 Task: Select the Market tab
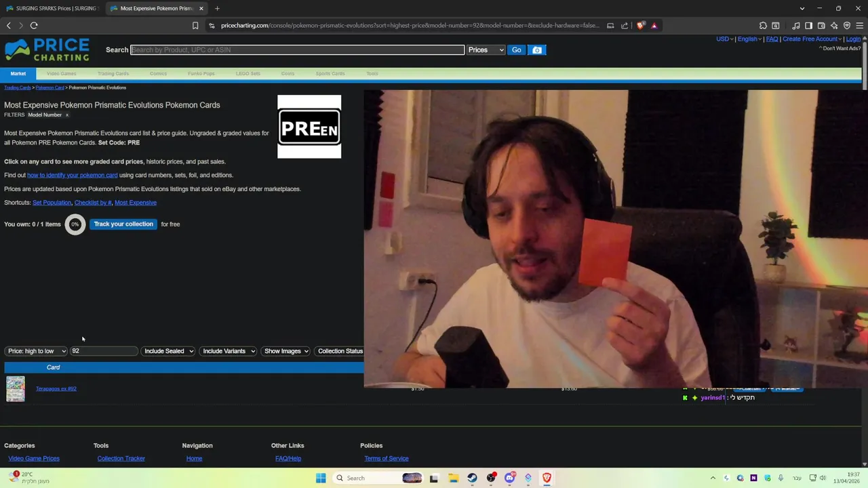[18, 73]
